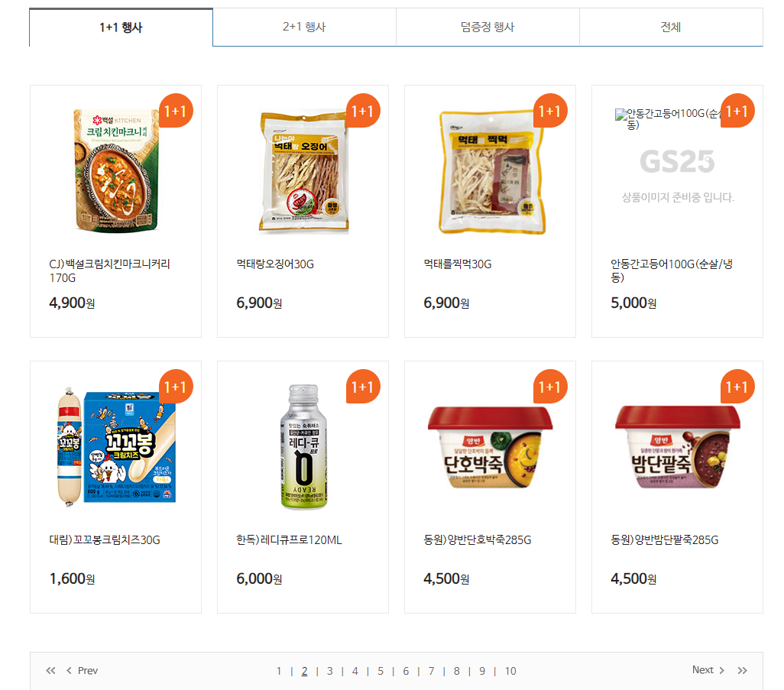Go to last page double-arrow icon

[x=743, y=670]
